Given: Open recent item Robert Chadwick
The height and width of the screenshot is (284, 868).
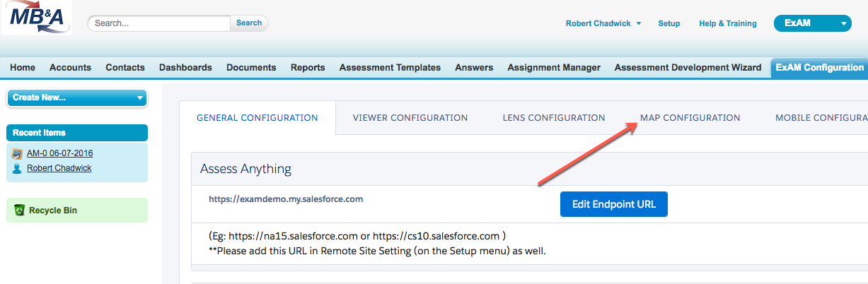Looking at the screenshot, I should pos(59,168).
